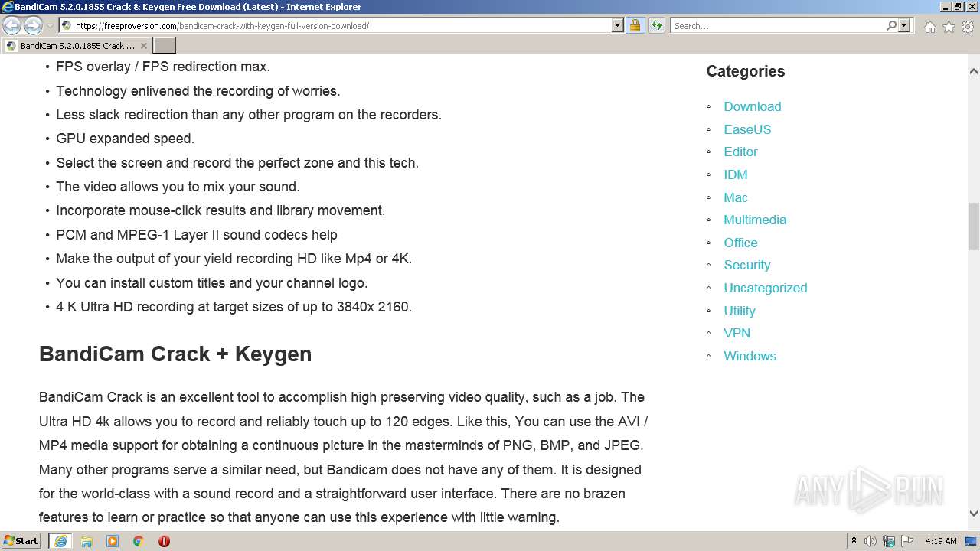Go forward with the browser Forward arrow
The image size is (980, 551).
33,26
